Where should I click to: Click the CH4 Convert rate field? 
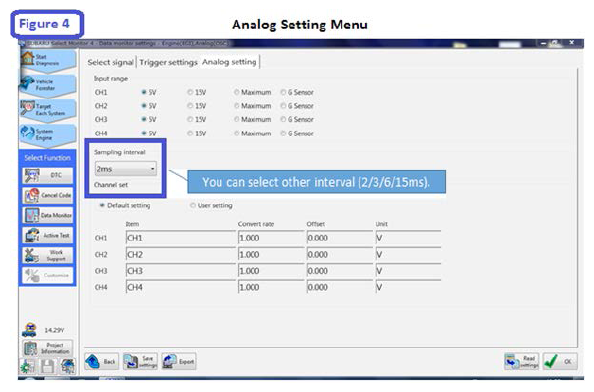coord(271,287)
